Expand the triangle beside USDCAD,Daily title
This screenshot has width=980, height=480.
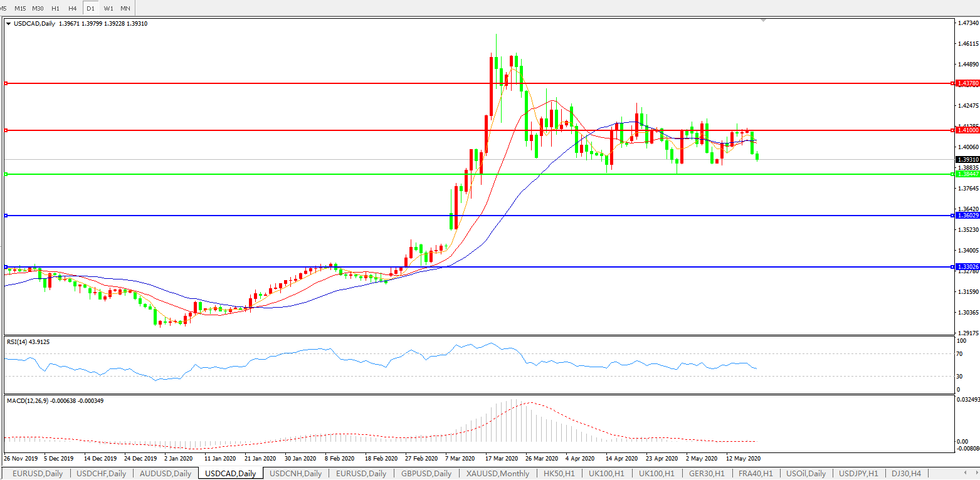9,24
